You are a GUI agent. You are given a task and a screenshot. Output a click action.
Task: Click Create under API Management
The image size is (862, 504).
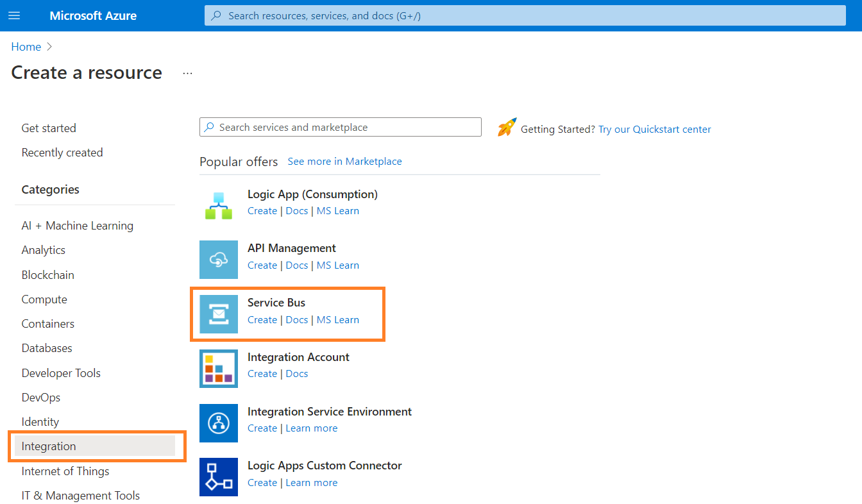pos(262,265)
